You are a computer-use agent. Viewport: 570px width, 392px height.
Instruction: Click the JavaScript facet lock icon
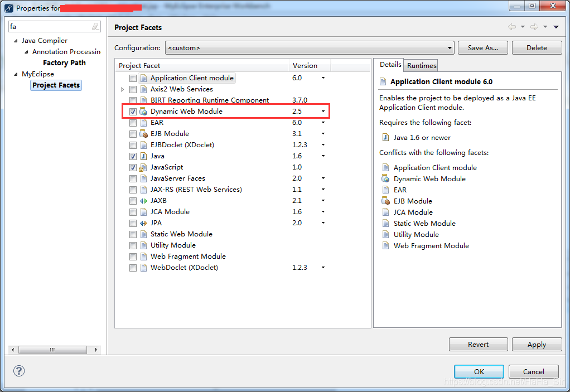click(143, 167)
